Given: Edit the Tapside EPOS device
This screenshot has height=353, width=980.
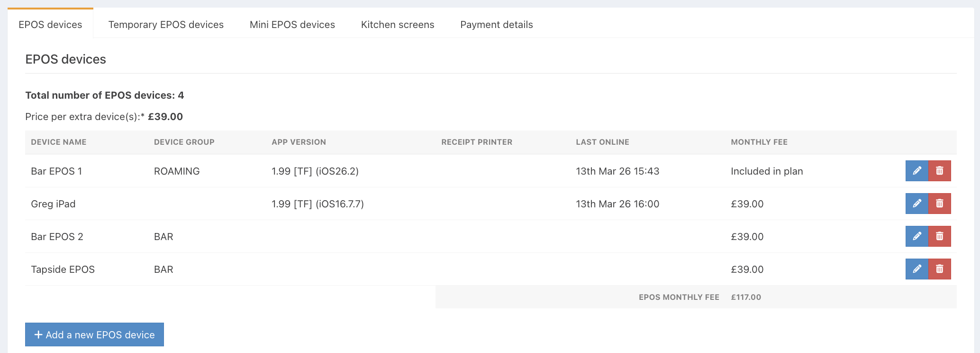Looking at the screenshot, I should click(916, 269).
